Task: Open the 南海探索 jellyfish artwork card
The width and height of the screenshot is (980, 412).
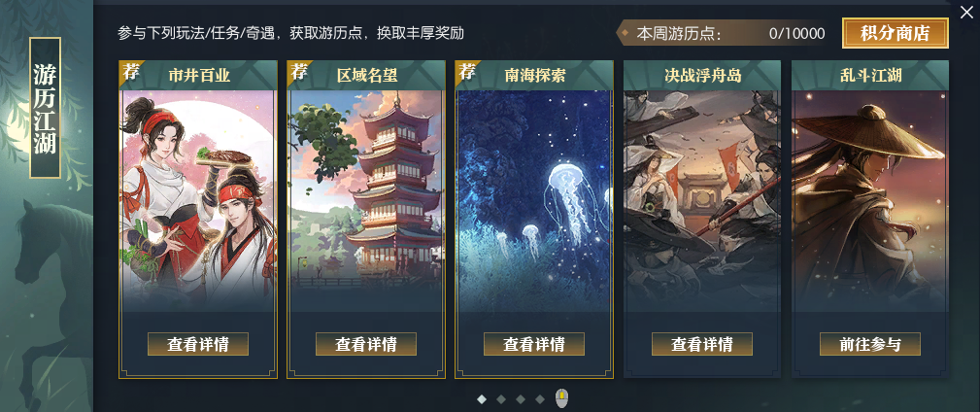Action: [x=534, y=200]
